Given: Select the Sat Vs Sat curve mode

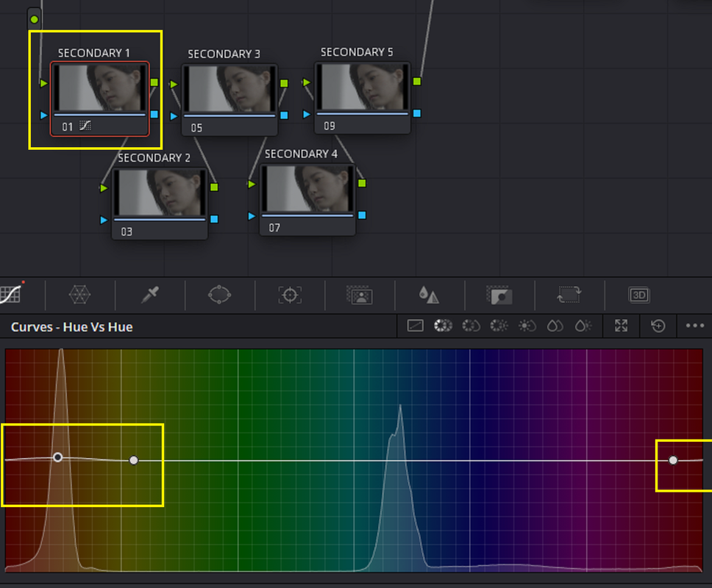Looking at the screenshot, I should [x=555, y=326].
